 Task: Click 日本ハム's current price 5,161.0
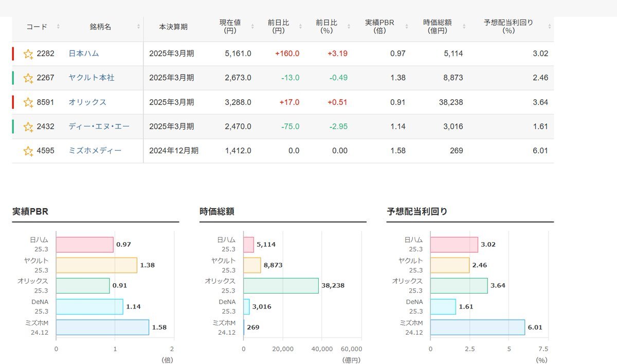tap(238, 53)
